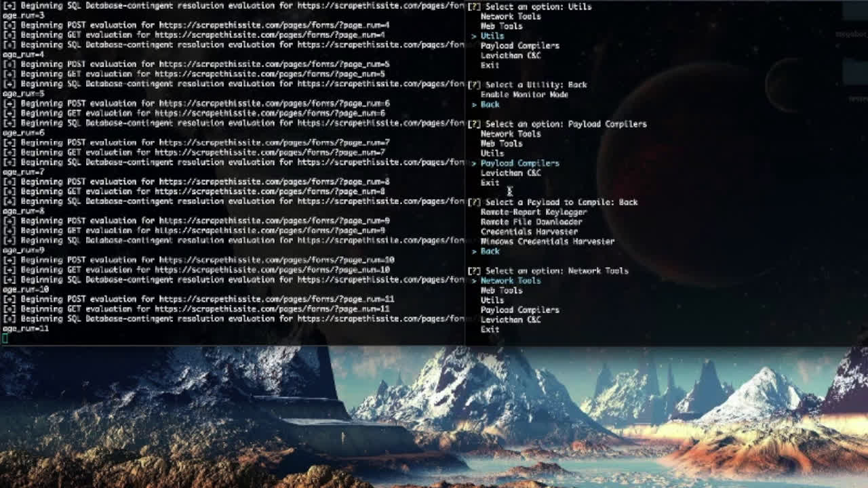Select Enable Monitor Mode utility option
Viewport: 868px width, 488px height.
[524, 95]
